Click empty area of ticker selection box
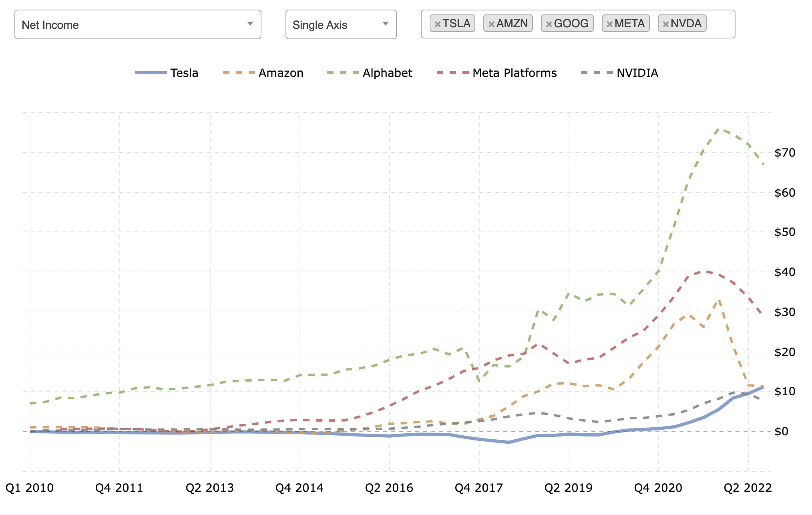The width and height of the screenshot is (812, 515). click(x=720, y=24)
